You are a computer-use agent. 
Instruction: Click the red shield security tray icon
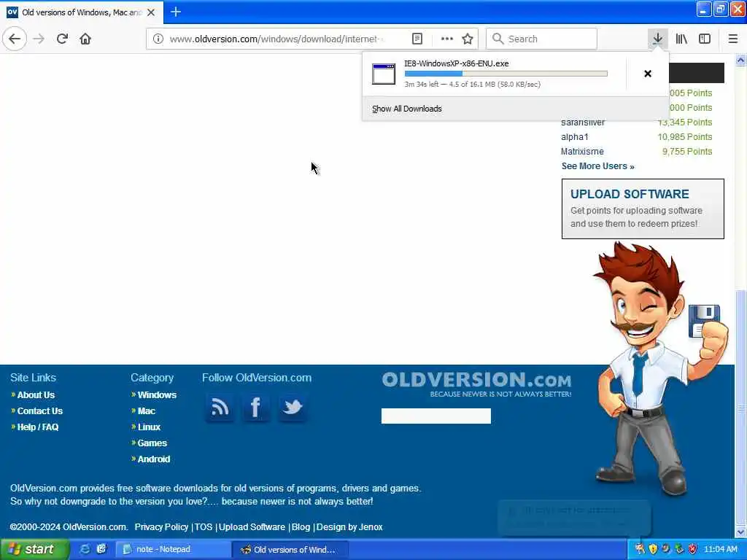pyautogui.click(x=693, y=549)
